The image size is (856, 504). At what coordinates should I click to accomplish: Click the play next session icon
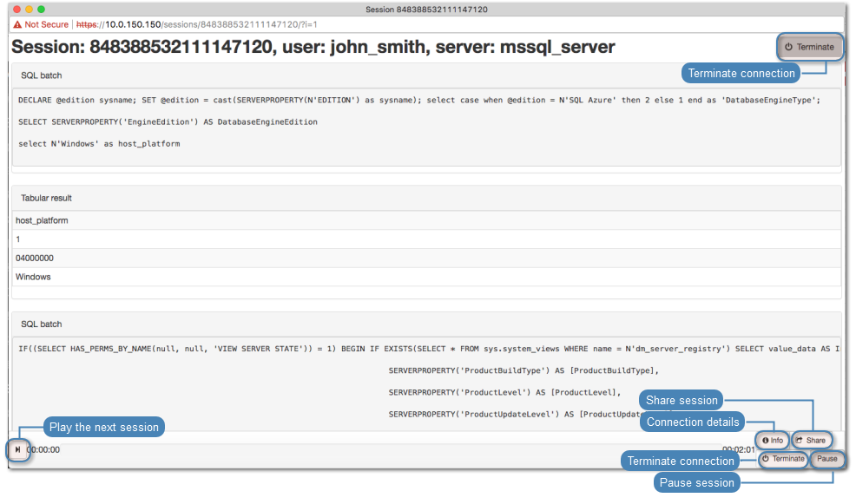[17, 449]
